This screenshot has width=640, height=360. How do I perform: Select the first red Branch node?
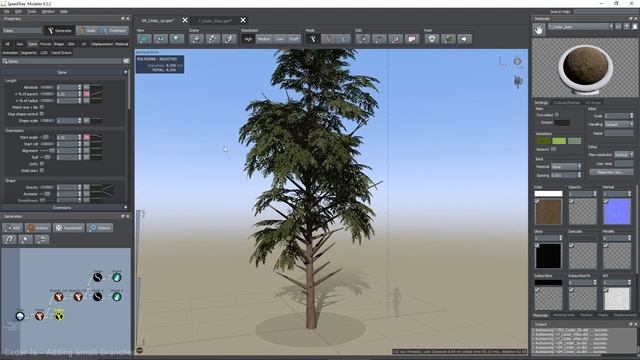click(x=59, y=297)
